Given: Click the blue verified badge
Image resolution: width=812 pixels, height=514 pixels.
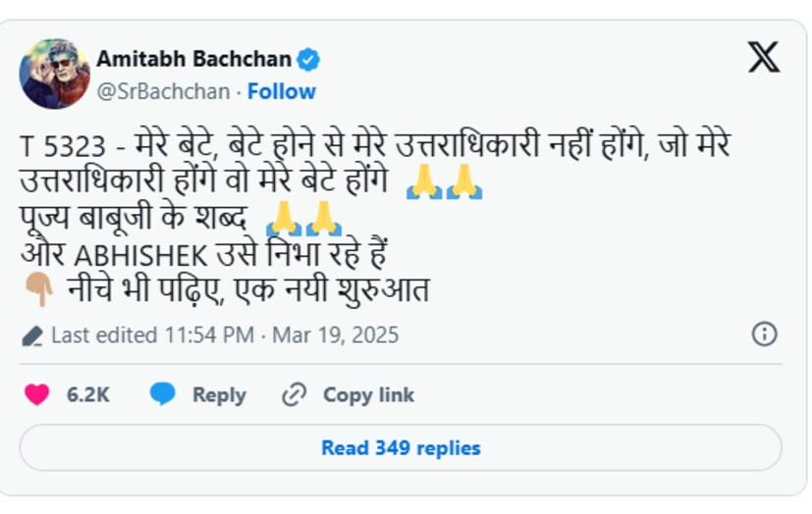Looking at the screenshot, I should (308, 60).
